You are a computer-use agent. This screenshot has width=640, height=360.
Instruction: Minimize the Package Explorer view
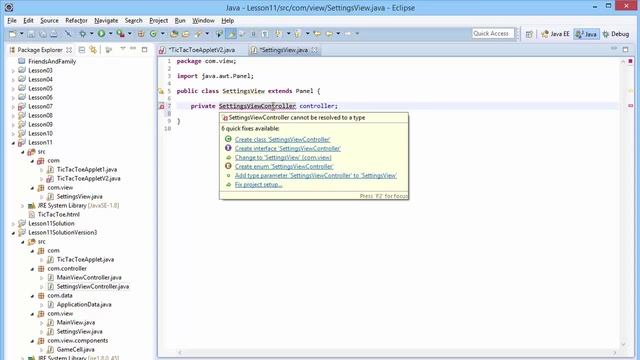[133, 49]
